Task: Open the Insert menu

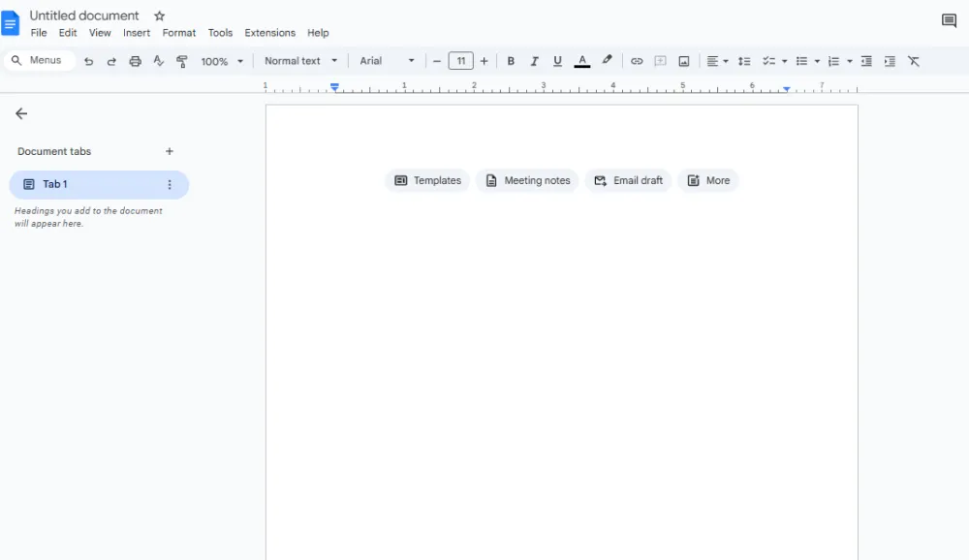Action: coord(137,33)
